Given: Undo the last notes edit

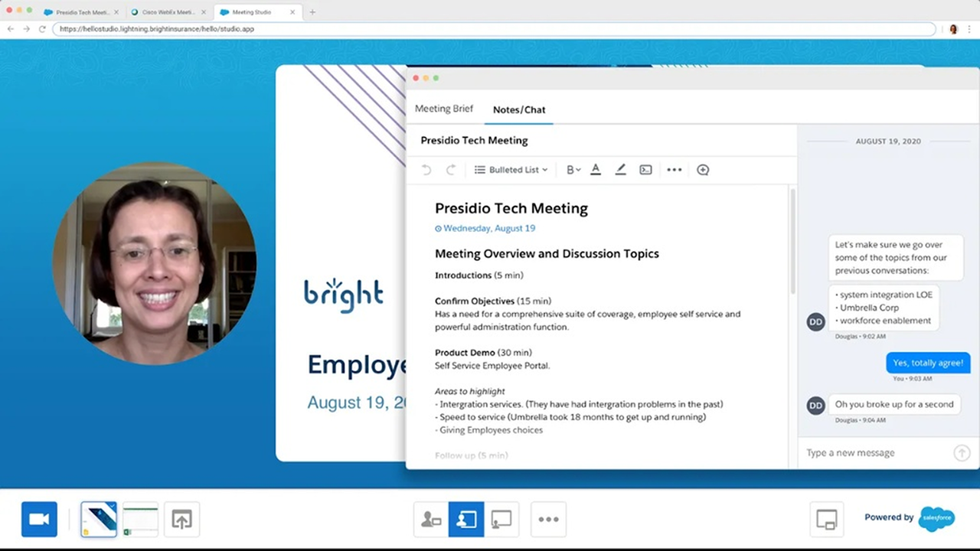Looking at the screenshot, I should pyautogui.click(x=426, y=170).
